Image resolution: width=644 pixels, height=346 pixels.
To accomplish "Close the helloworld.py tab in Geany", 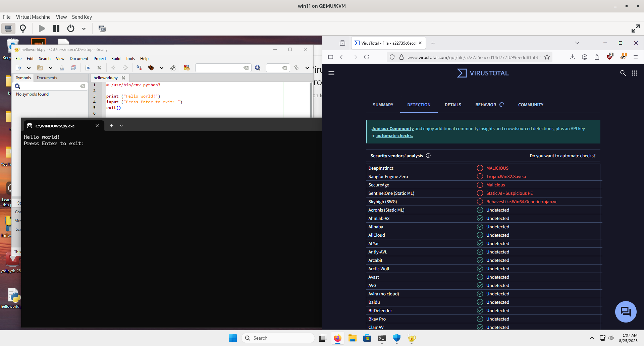I will (x=123, y=78).
